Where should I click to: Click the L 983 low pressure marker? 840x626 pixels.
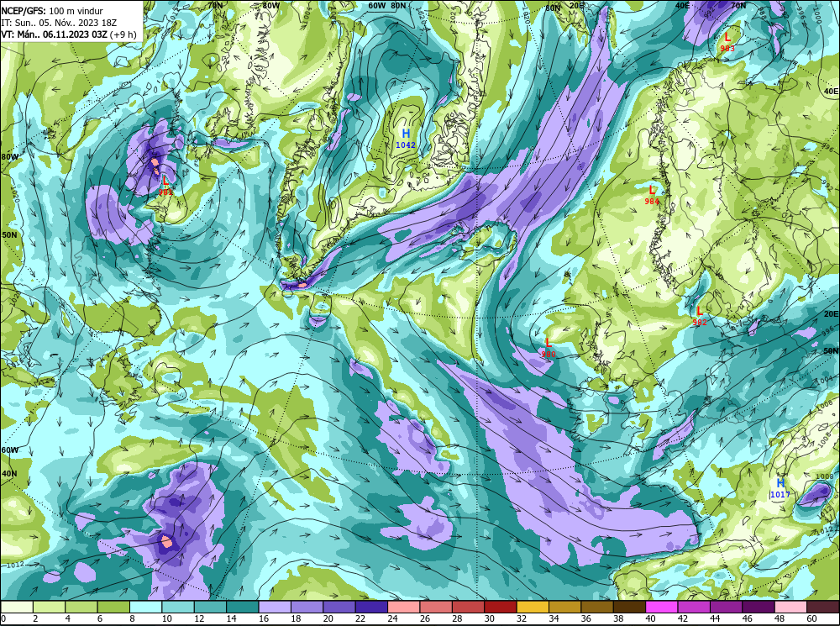727,42
